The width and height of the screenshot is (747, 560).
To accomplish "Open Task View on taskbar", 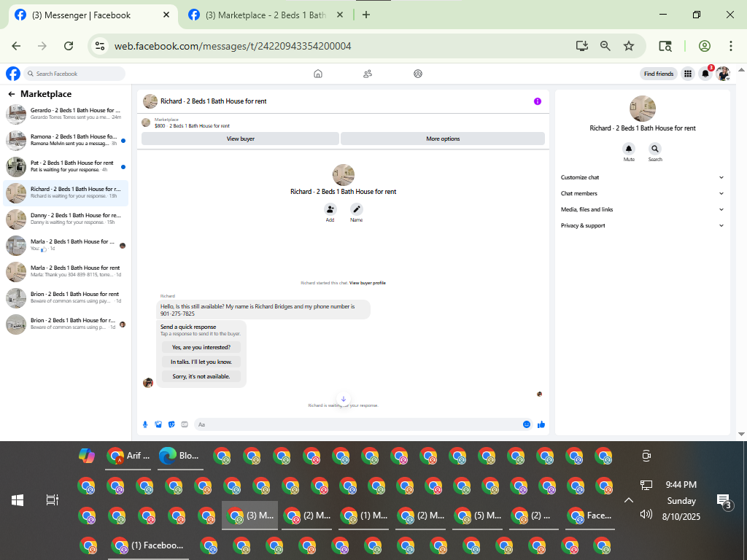I will pyautogui.click(x=52, y=500).
